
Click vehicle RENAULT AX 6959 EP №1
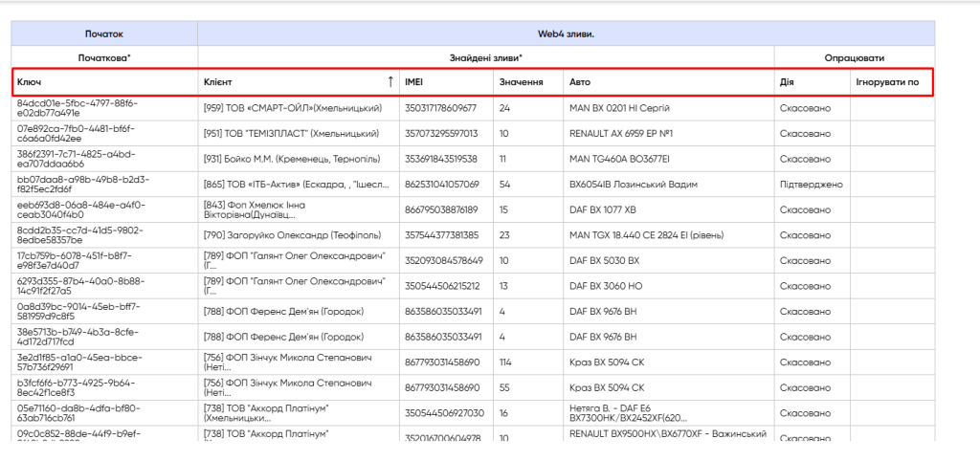coord(620,134)
